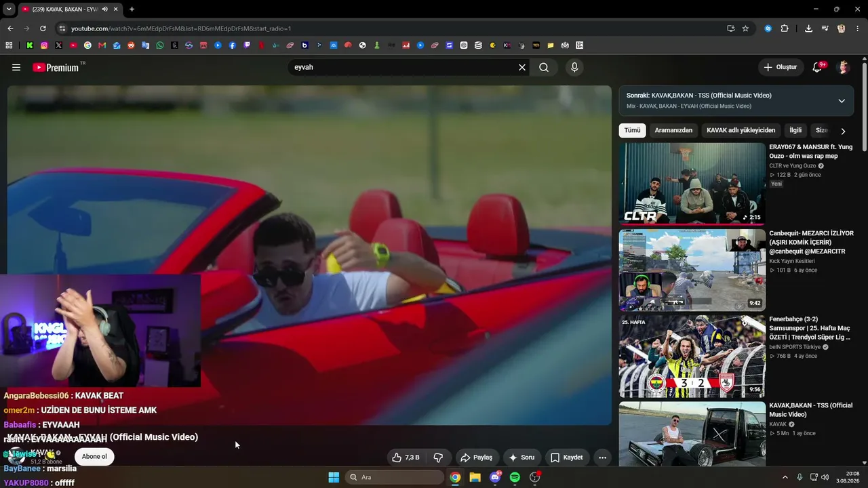Screen dimensions: 868x488
Task: Open the Twitch bookmark
Action: (247, 45)
